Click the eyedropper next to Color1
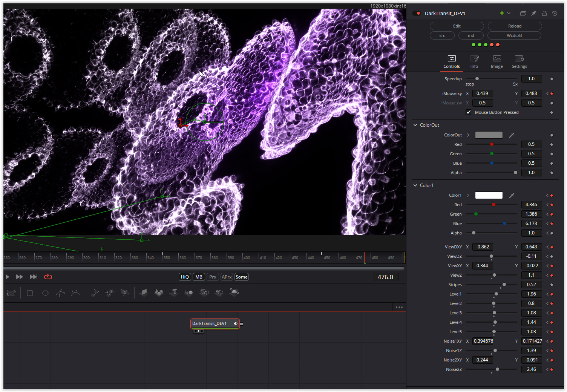This screenshot has height=392, width=567. (x=512, y=195)
